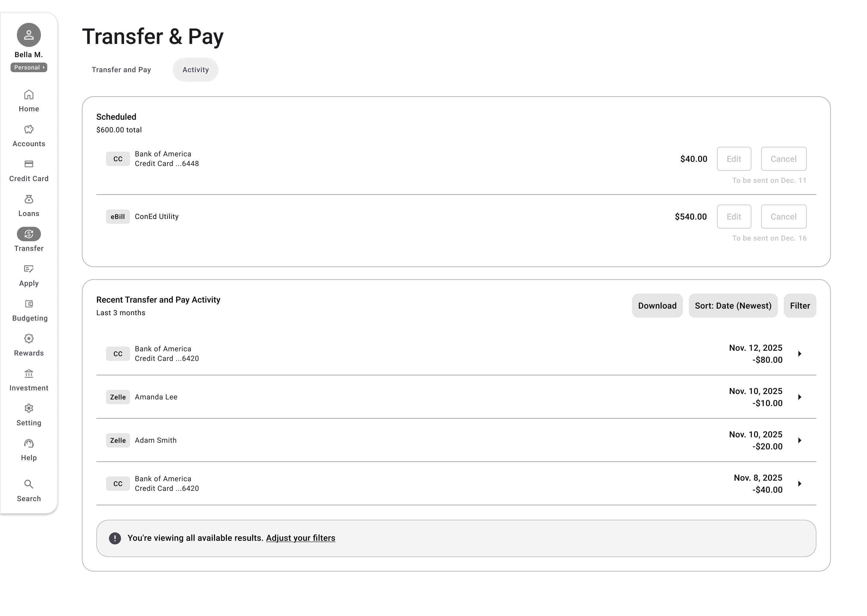The width and height of the screenshot is (867, 616).
Task: Expand Amanda Lee Zelle transaction details
Action: (800, 397)
